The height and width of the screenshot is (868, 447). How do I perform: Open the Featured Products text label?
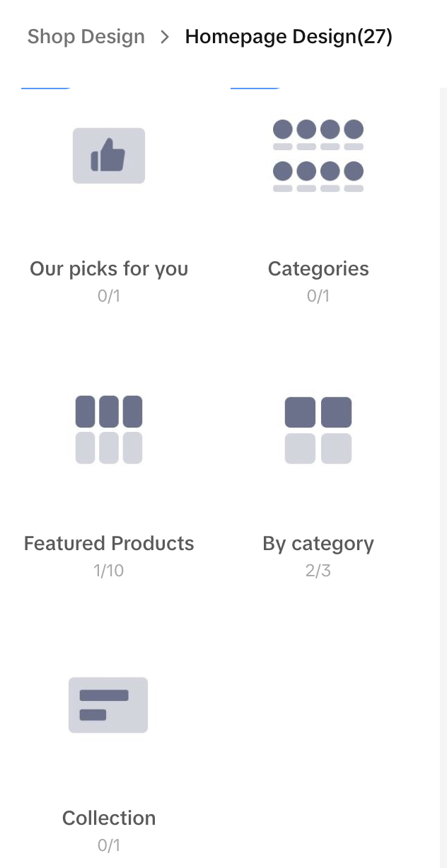tap(109, 544)
